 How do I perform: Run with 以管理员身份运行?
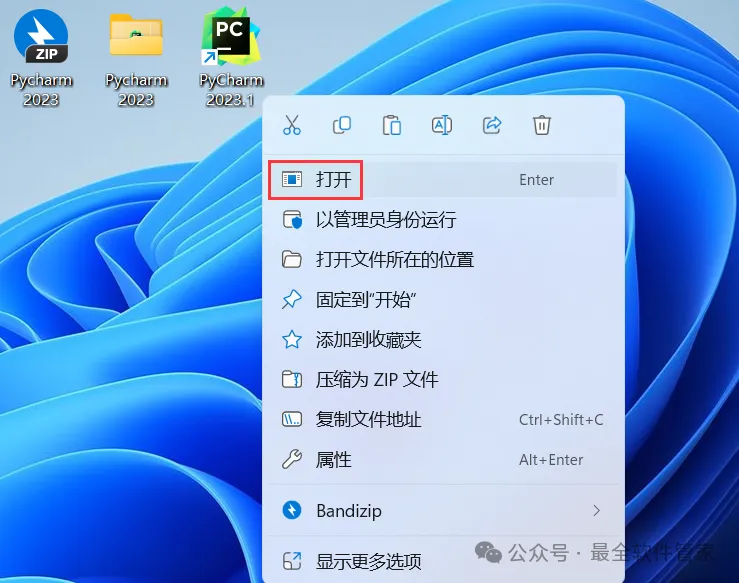click(x=443, y=220)
